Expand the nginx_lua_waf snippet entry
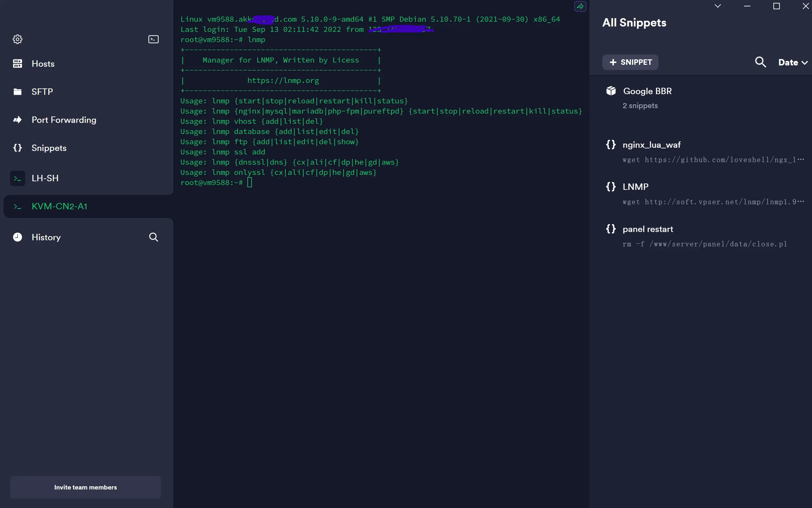The image size is (812, 508). [651, 145]
